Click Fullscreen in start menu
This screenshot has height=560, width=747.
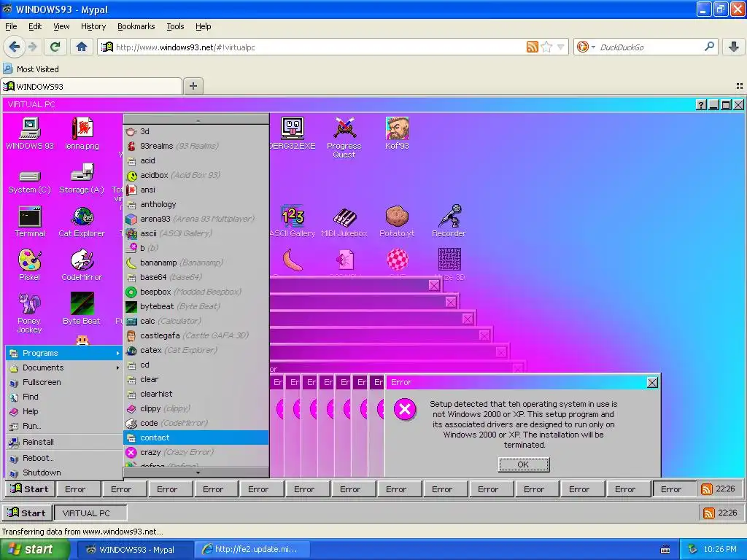tap(64, 382)
